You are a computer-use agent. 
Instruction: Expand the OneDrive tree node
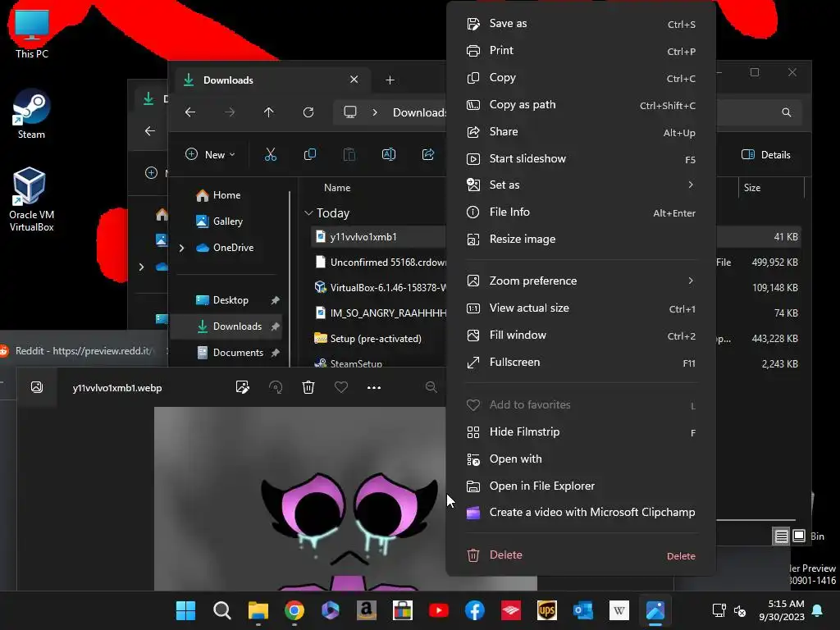click(x=181, y=248)
